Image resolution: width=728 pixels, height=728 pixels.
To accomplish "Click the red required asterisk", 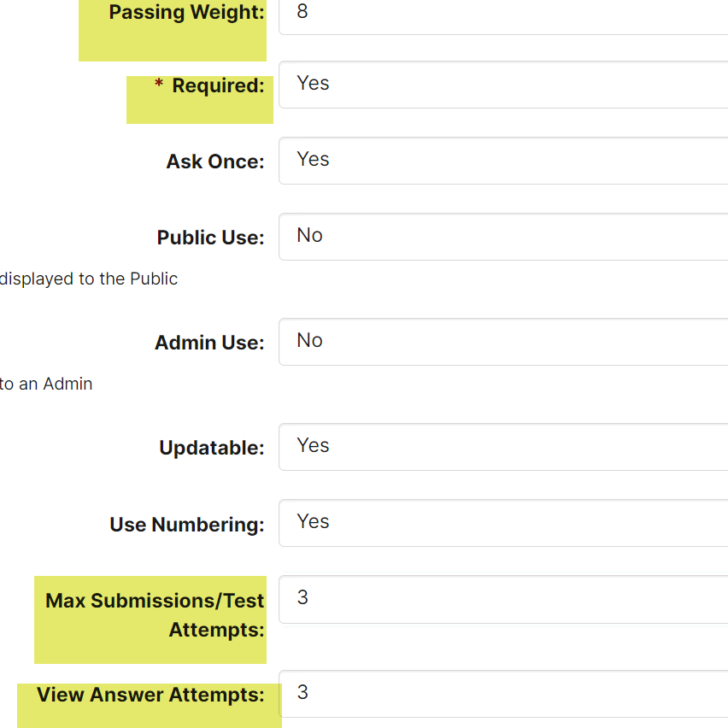I will pos(159,85).
